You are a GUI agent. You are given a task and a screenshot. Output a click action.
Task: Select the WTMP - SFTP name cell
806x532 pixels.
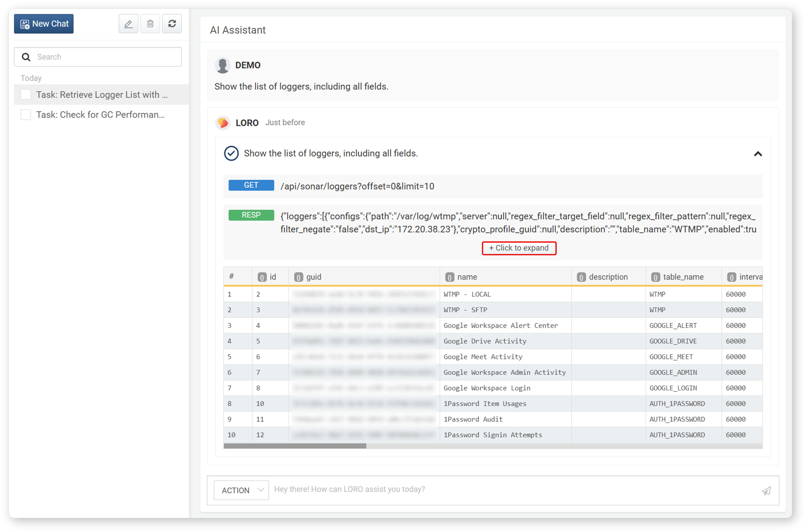coord(505,310)
